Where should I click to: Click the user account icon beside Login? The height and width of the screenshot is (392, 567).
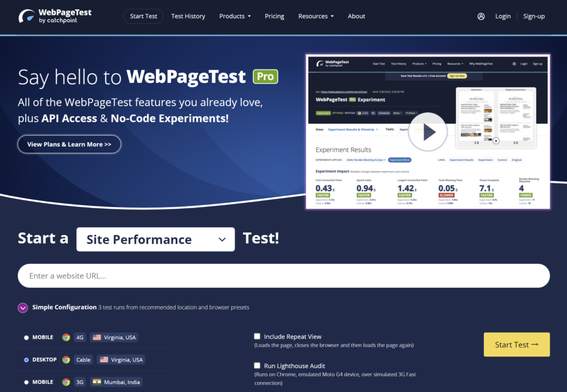point(481,16)
